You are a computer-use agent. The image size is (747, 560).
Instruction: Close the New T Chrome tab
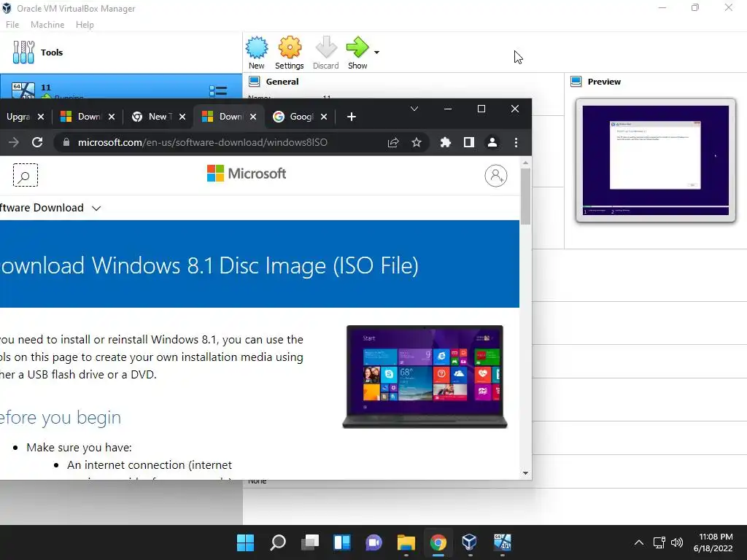coord(182,117)
